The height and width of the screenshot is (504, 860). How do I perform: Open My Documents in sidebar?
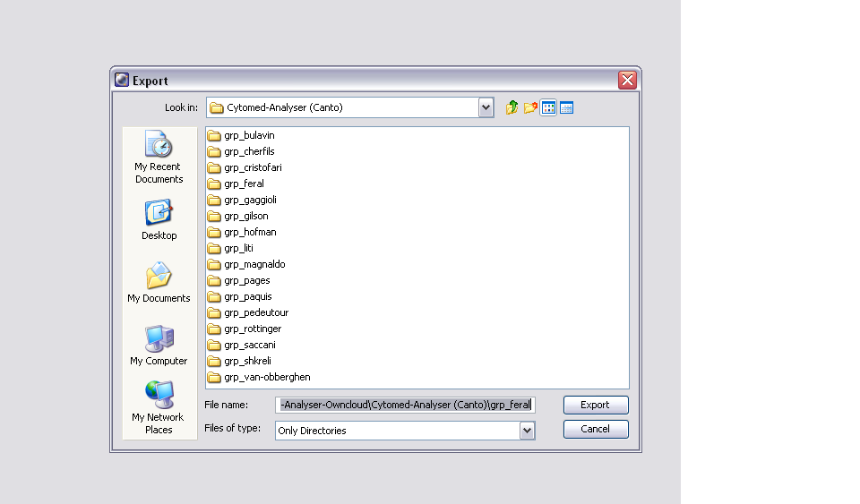159,282
